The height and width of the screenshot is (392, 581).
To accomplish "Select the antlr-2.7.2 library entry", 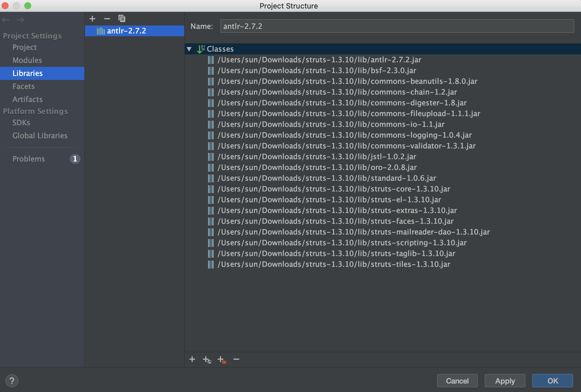I will coord(126,31).
